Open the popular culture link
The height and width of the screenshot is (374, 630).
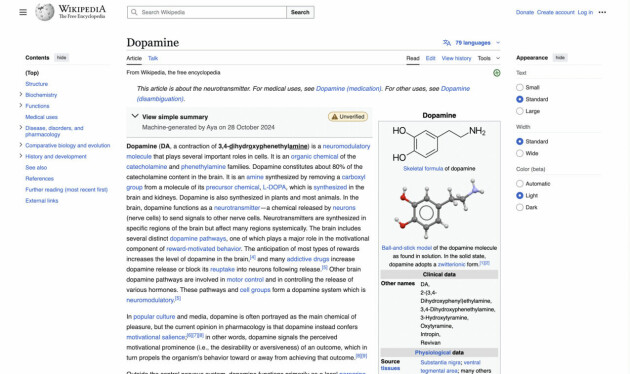(154, 317)
